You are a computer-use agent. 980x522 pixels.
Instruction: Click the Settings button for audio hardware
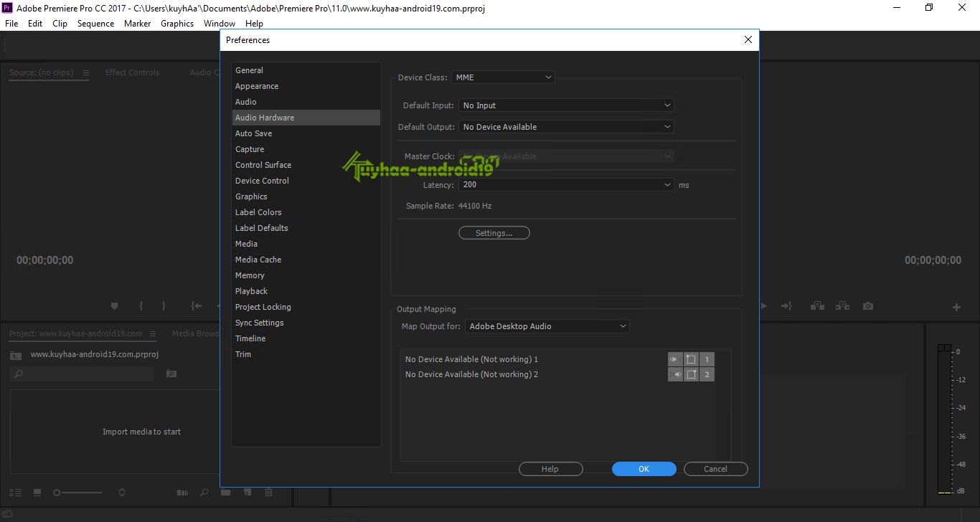(494, 232)
